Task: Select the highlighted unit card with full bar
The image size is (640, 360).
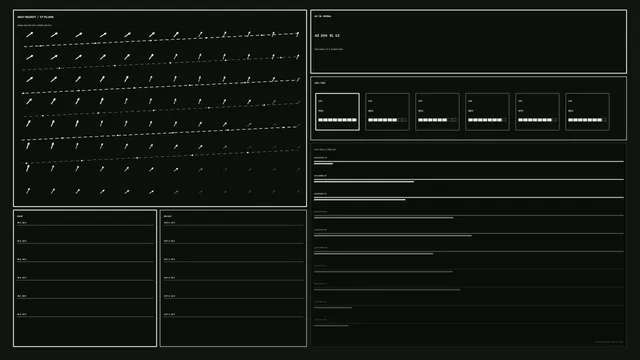Action: pos(338,112)
